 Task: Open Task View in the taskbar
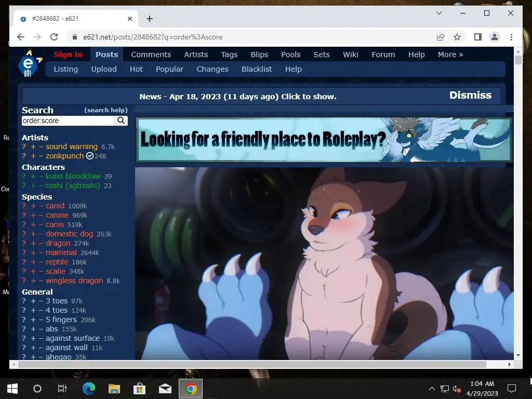62,389
